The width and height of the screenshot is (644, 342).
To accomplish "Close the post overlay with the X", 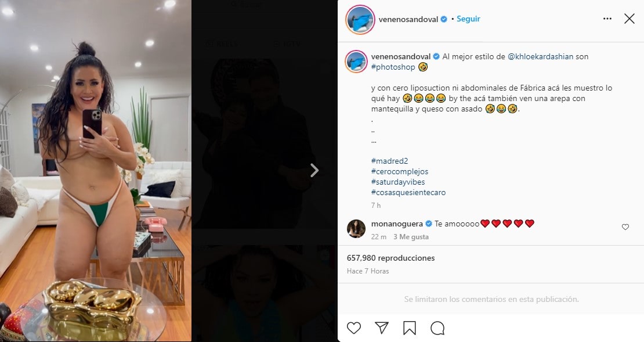I will pos(629,19).
